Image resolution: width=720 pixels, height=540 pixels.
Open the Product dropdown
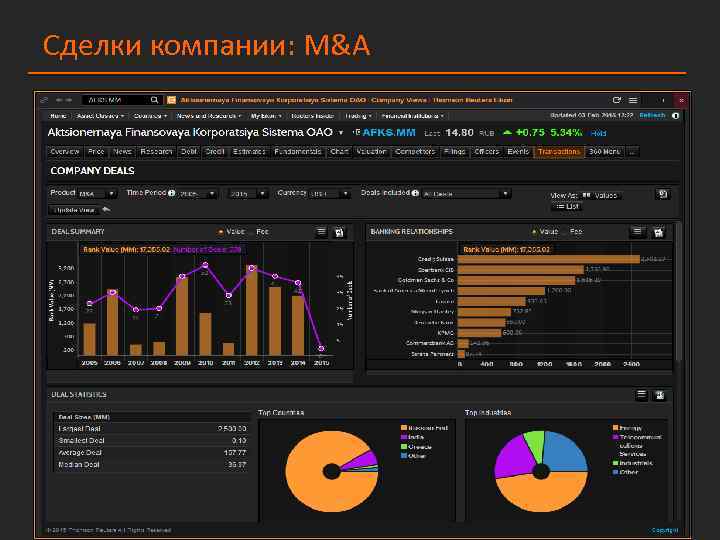(97, 194)
